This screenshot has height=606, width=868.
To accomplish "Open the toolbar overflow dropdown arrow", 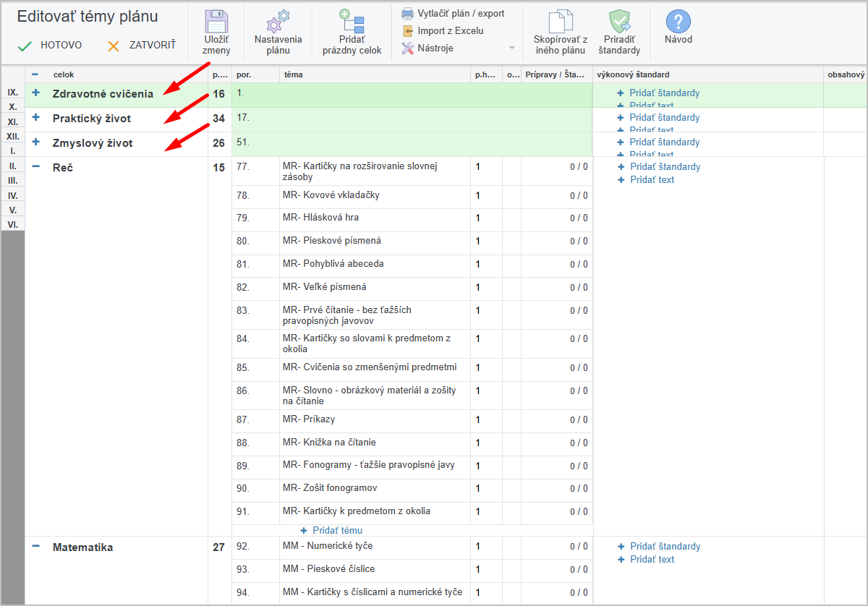I will (512, 48).
